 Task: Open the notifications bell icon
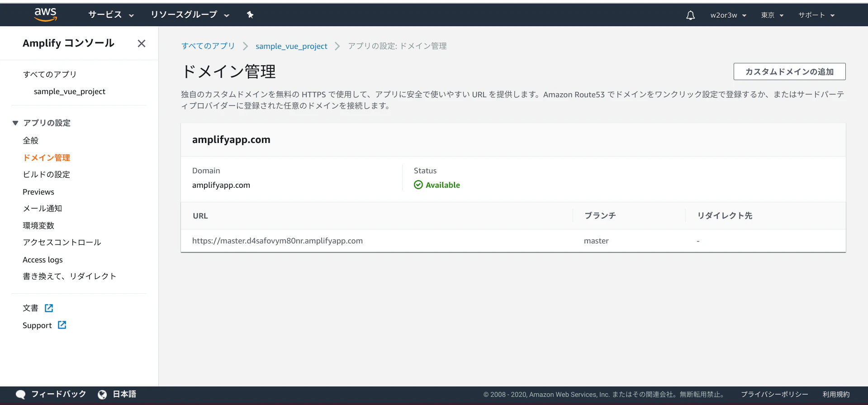coord(690,15)
